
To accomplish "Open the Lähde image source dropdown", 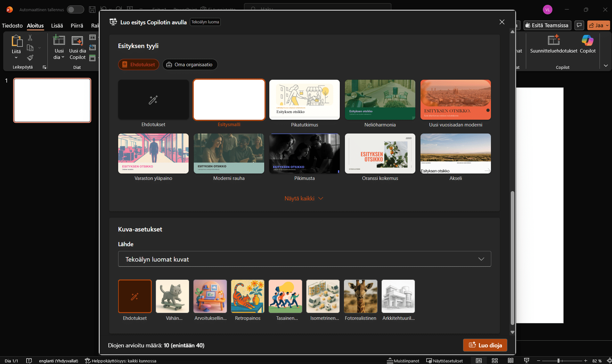I will pos(304,259).
